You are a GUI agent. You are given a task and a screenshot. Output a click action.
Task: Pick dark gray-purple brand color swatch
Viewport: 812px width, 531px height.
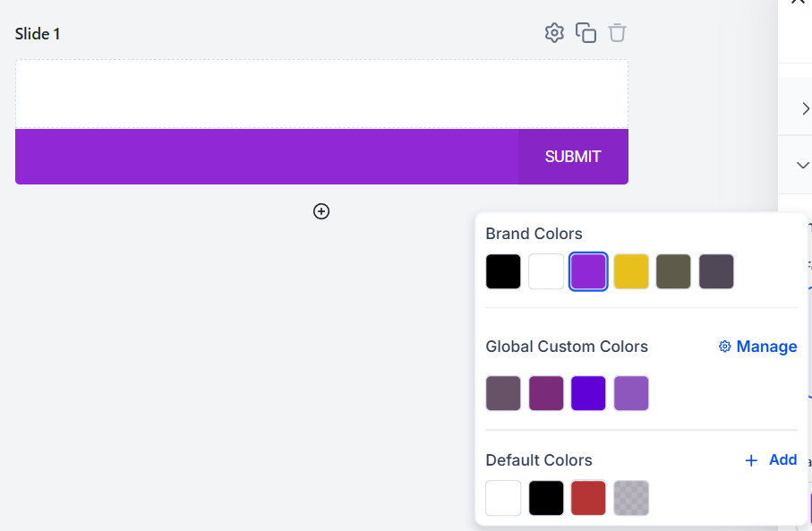pos(716,271)
